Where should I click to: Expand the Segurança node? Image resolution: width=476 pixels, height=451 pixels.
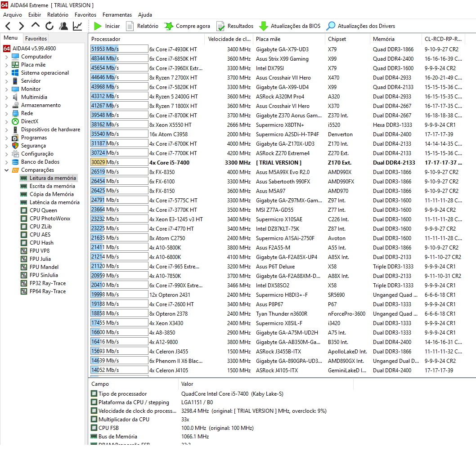[x=6, y=146]
